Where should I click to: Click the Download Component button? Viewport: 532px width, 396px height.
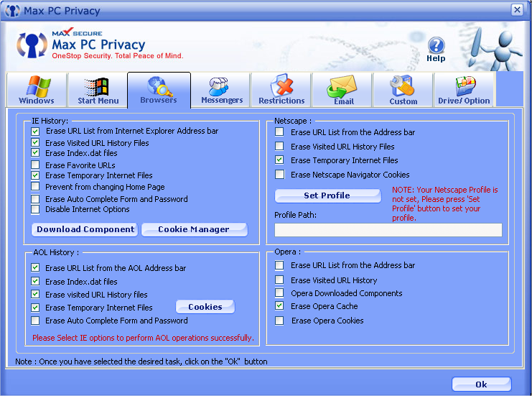tap(85, 229)
